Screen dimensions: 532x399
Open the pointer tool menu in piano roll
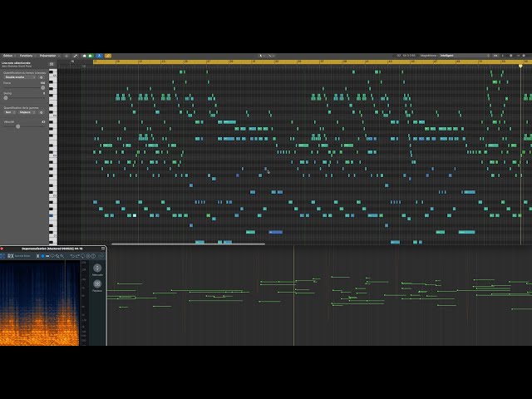click(261, 56)
